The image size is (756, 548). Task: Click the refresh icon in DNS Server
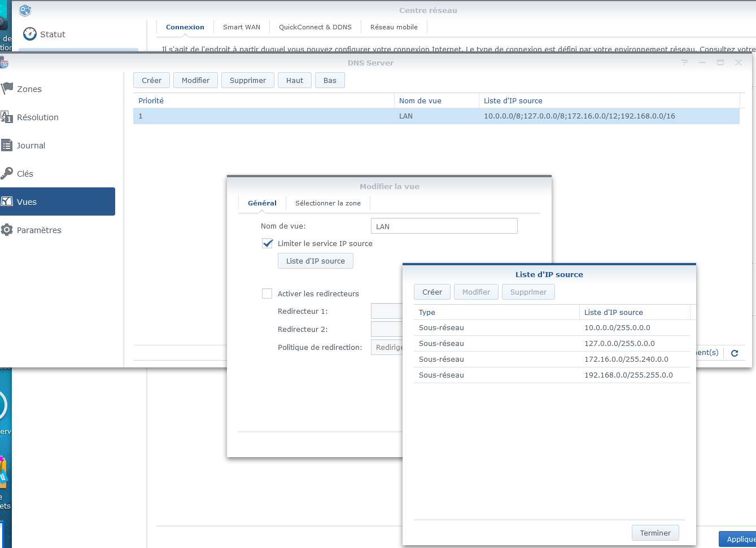(x=735, y=353)
